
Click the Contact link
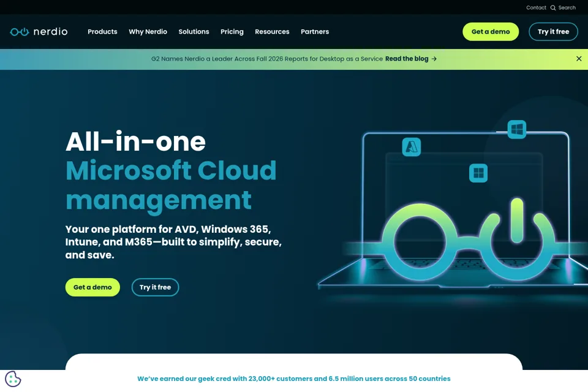coord(536,7)
